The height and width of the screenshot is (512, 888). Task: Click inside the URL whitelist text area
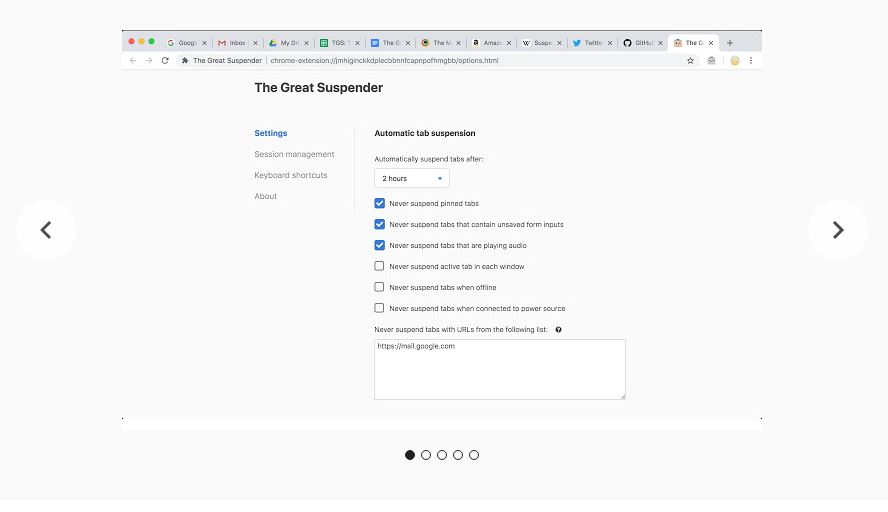pos(500,369)
